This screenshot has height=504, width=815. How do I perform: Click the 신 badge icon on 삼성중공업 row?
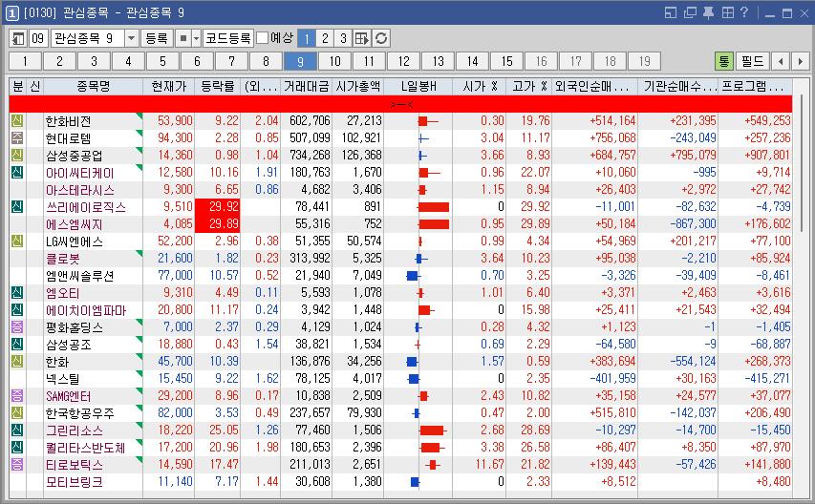pyautogui.click(x=17, y=156)
